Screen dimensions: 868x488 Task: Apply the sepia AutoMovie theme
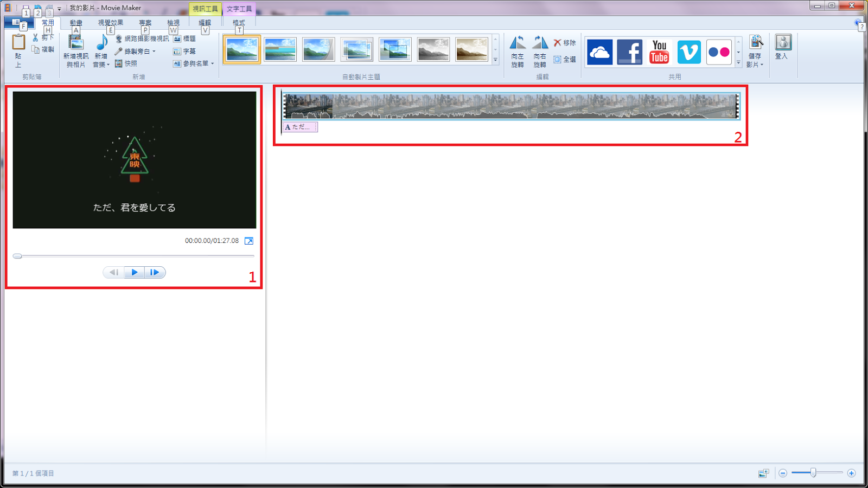[x=471, y=49]
